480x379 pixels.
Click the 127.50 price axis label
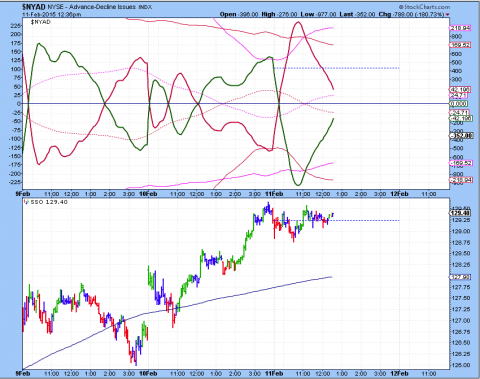pyautogui.click(x=460, y=298)
